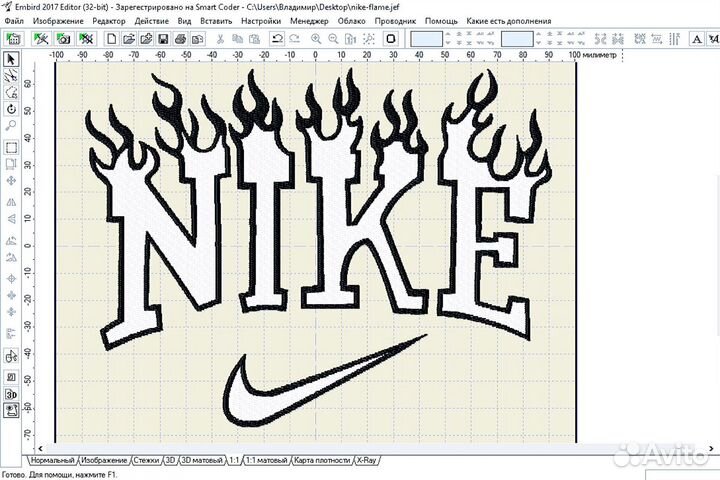Switch to the Нормальный view tab

52,461
